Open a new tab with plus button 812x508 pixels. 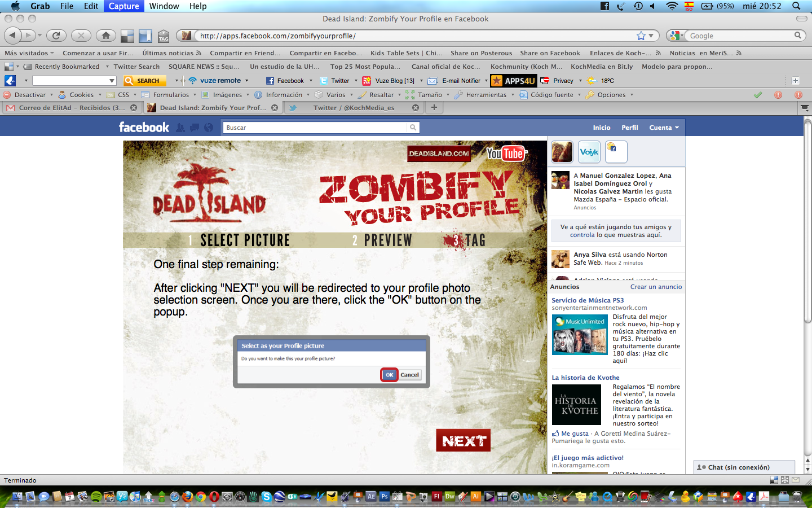[434, 107]
